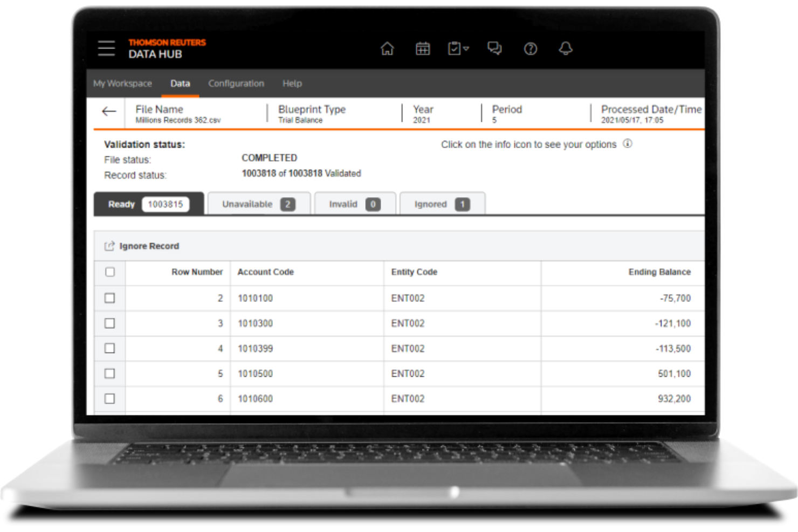Switch to My Workspace tab

(x=122, y=84)
